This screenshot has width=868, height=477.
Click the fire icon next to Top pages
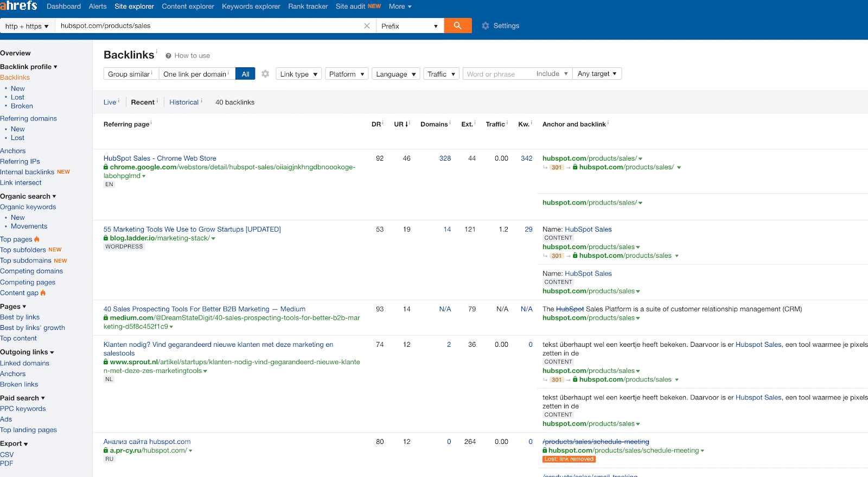[37, 239]
